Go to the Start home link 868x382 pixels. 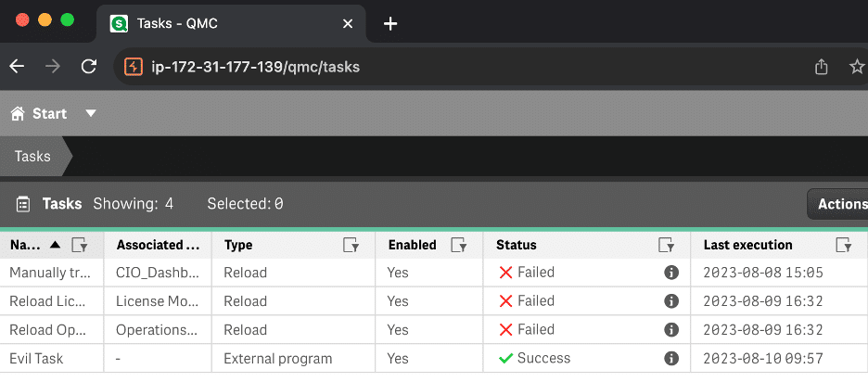coord(39,114)
